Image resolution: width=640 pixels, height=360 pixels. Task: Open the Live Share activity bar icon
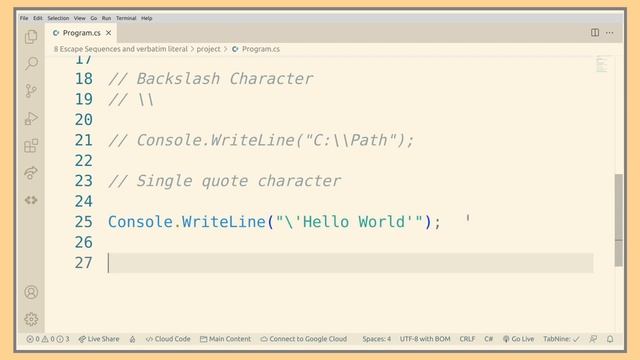pos(31,173)
